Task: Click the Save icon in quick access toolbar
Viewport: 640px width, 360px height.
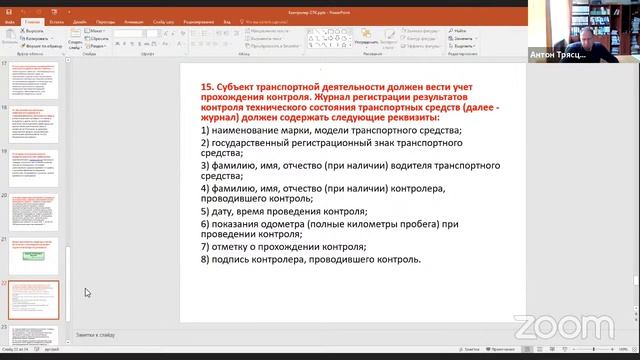Action: (x=9, y=12)
